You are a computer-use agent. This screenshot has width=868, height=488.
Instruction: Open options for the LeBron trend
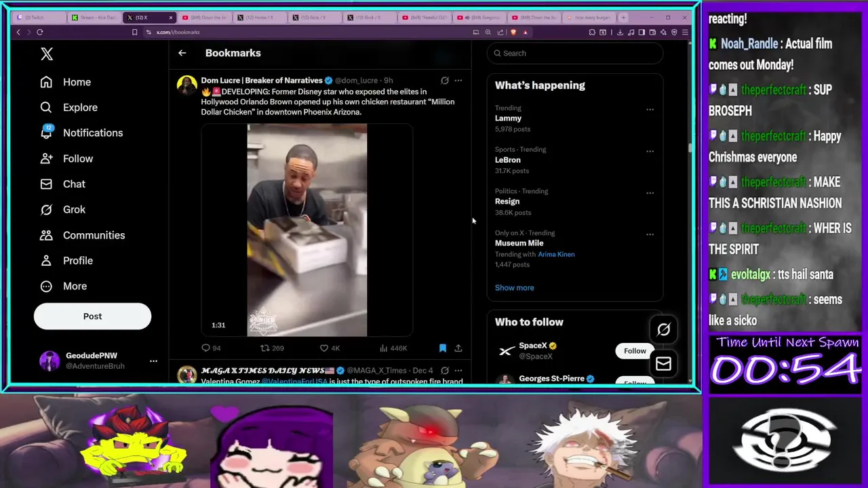click(650, 151)
